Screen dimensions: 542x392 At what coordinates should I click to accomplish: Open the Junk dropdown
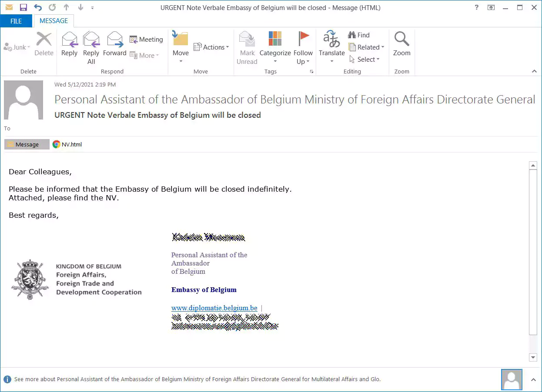[x=17, y=47]
